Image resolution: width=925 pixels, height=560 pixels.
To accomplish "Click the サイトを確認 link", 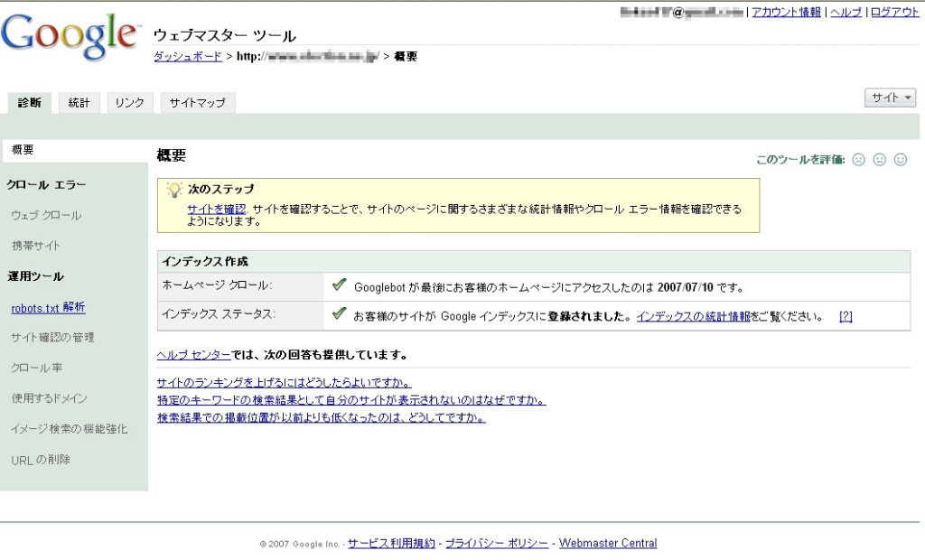I will click(x=217, y=209).
